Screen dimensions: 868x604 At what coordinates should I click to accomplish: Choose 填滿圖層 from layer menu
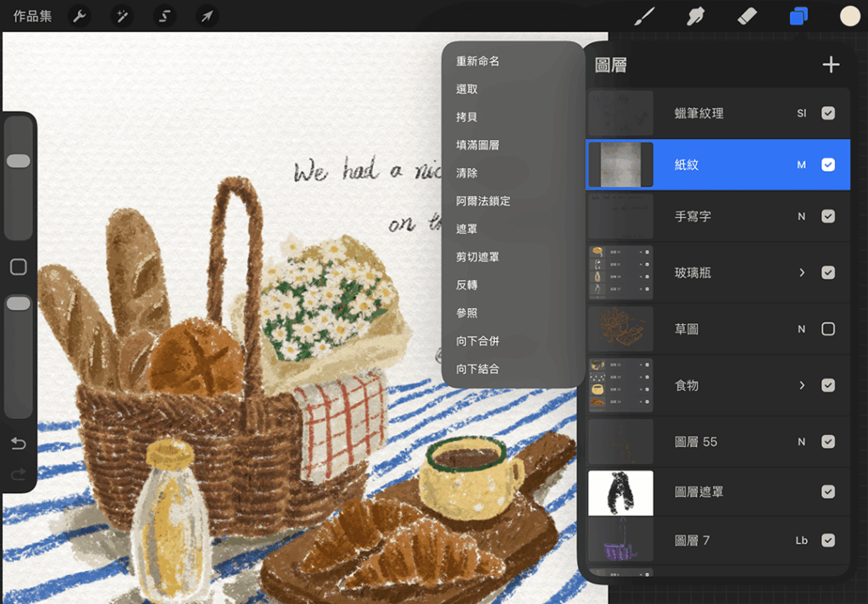point(477,144)
